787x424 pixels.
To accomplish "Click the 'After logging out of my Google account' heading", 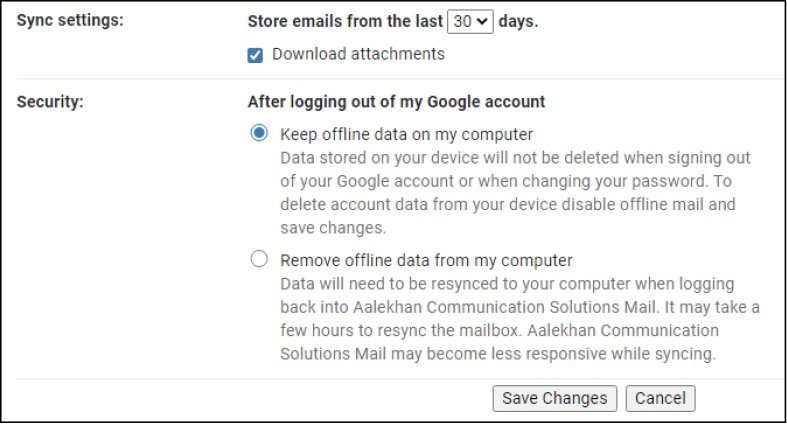I will click(x=396, y=101).
